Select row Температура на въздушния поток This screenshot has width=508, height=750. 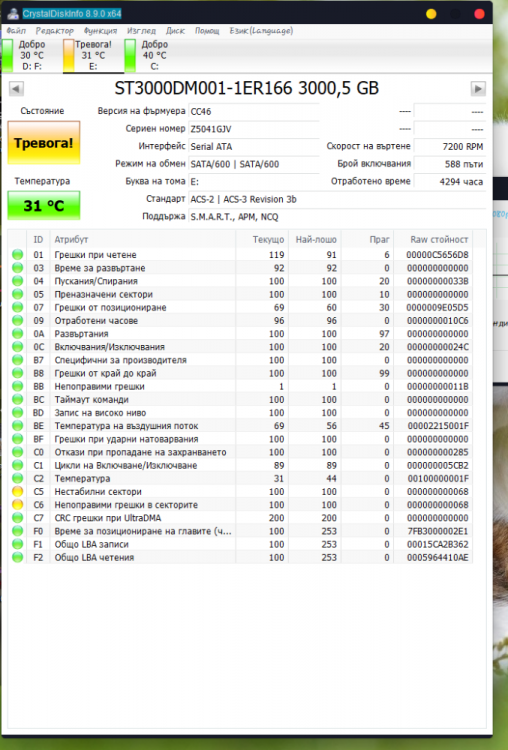click(x=240, y=426)
